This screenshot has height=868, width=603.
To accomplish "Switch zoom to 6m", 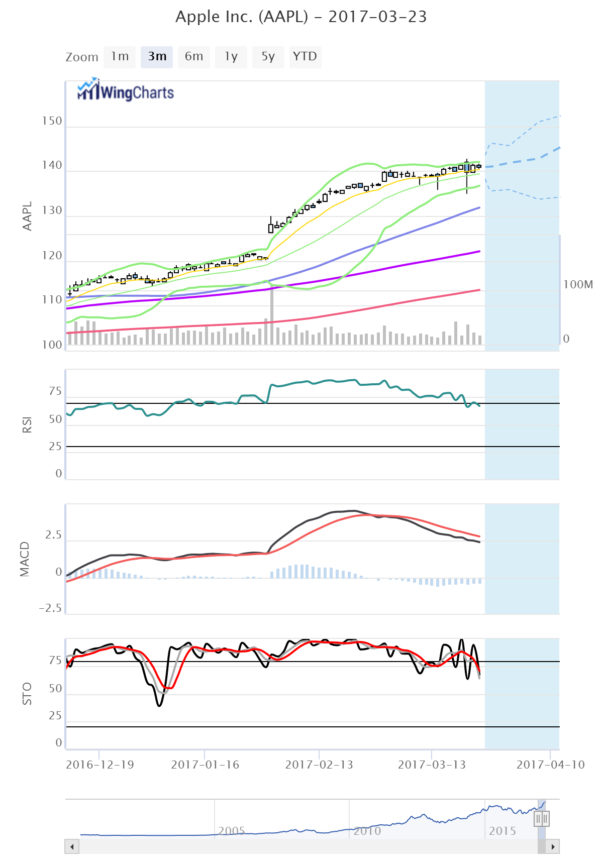I will click(194, 57).
